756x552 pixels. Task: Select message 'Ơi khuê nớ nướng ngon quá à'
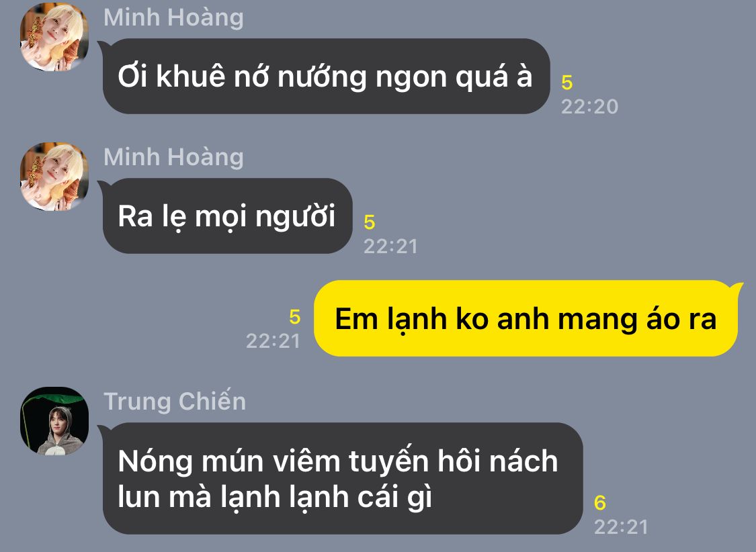pyautogui.click(x=326, y=76)
